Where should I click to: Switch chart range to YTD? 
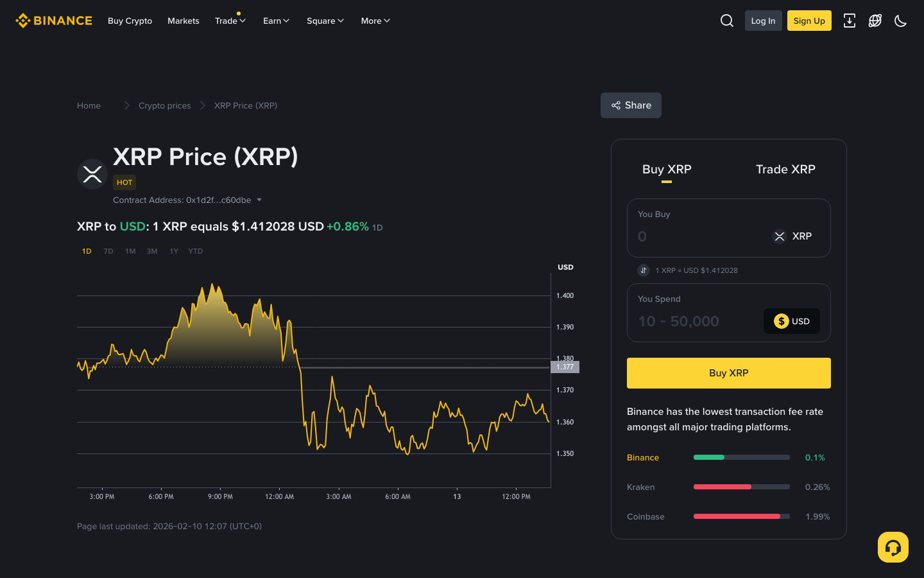pos(195,251)
